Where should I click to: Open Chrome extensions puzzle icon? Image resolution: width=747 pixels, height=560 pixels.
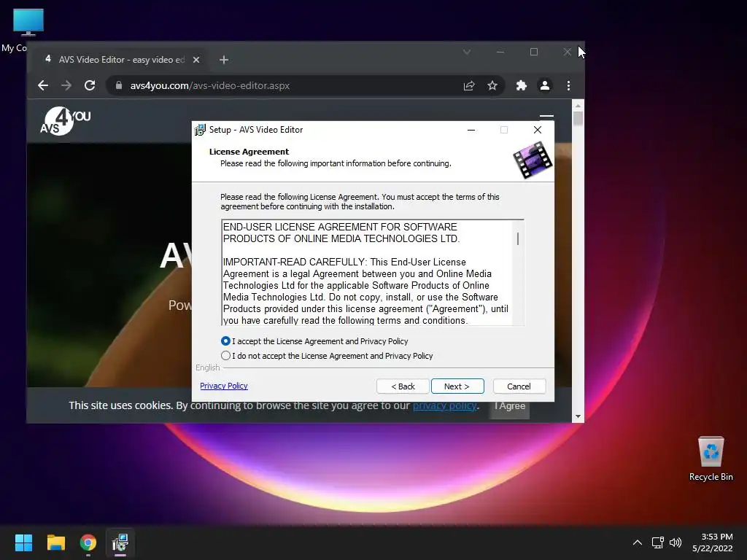tap(521, 86)
